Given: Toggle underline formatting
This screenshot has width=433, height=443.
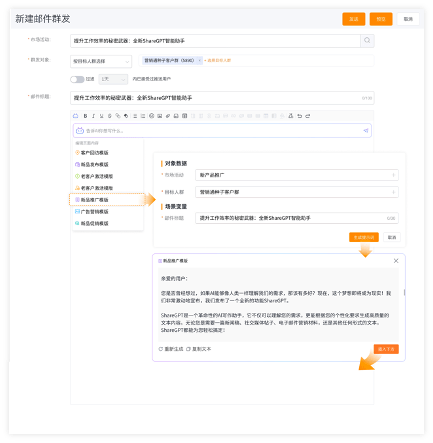Looking at the screenshot, I should pos(101,116).
